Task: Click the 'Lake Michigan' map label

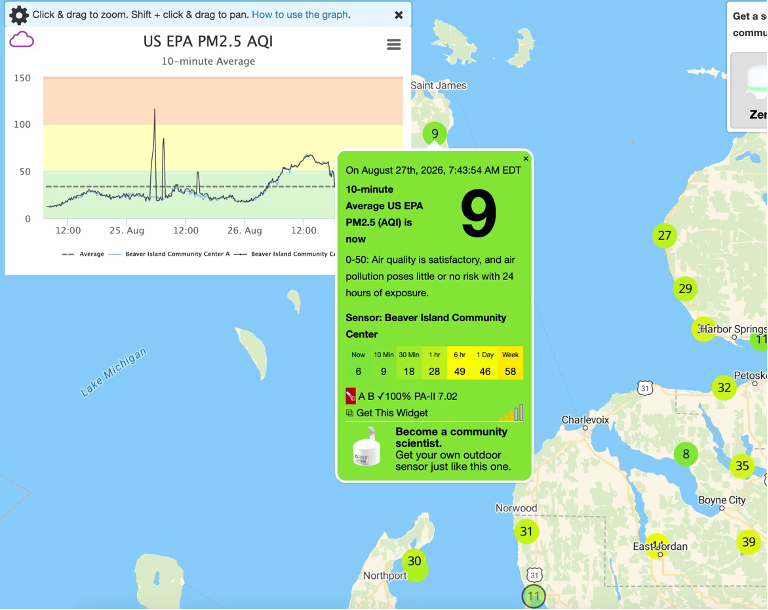Action: click(113, 372)
